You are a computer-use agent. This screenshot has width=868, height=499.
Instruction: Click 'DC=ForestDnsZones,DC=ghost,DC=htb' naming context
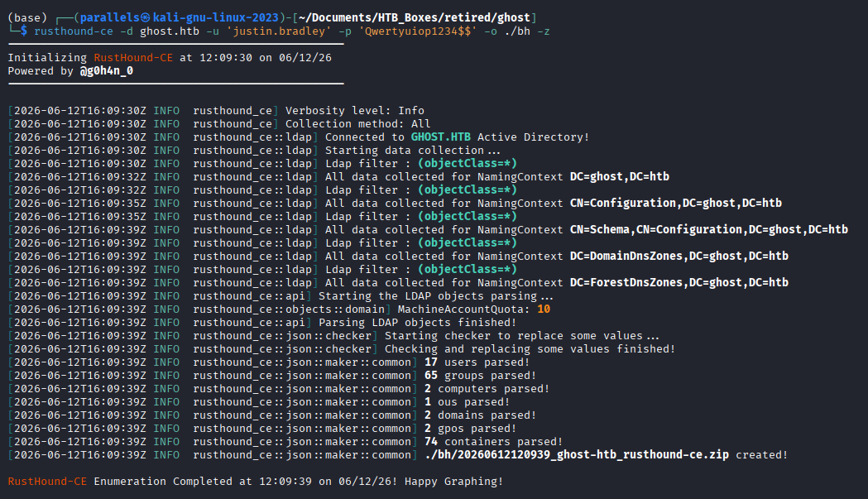(x=679, y=283)
